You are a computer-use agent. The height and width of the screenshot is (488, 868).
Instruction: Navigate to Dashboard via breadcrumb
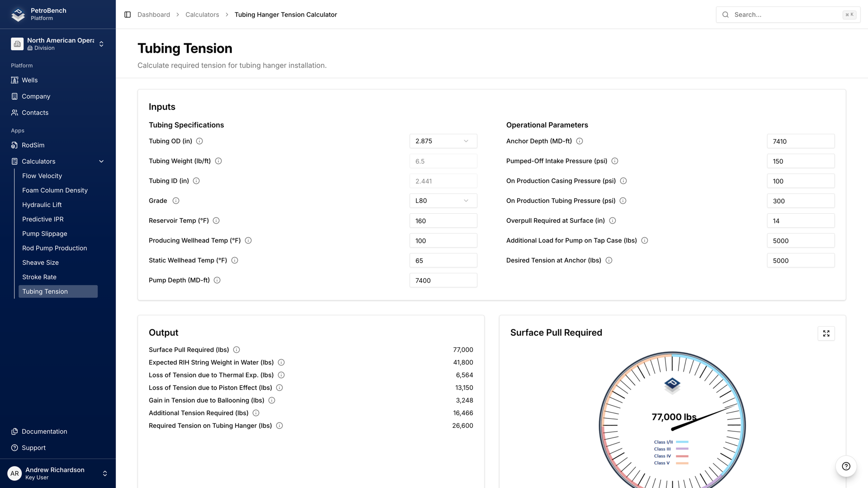click(154, 14)
